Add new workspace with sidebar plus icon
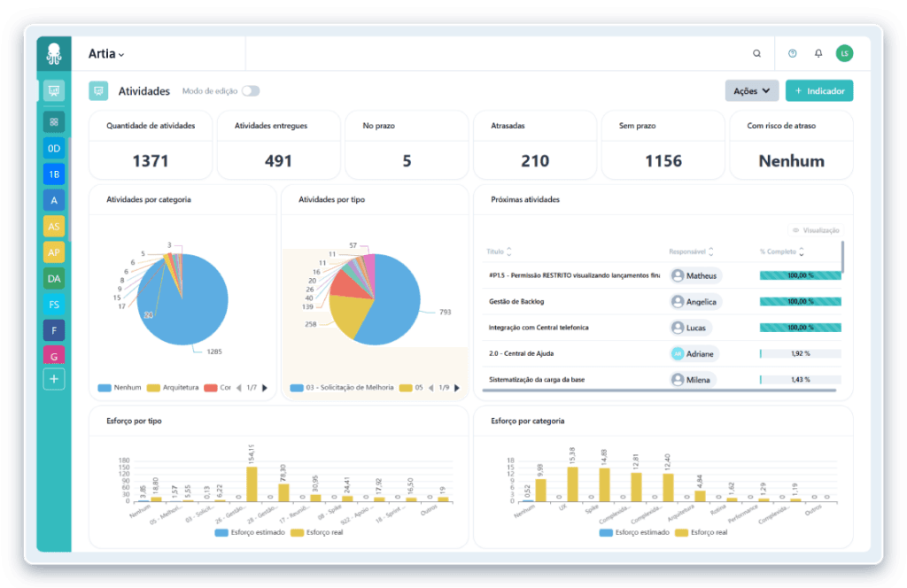 point(54,379)
